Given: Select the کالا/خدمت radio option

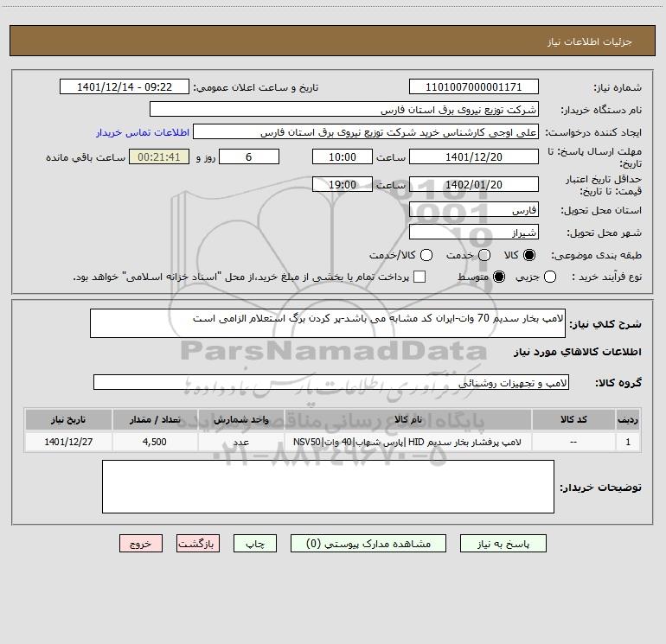Looking at the screenshot, I should 426,255.
